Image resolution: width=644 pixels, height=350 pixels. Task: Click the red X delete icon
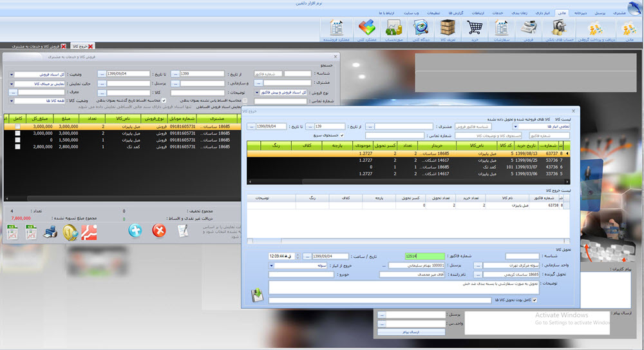(159, 230)
